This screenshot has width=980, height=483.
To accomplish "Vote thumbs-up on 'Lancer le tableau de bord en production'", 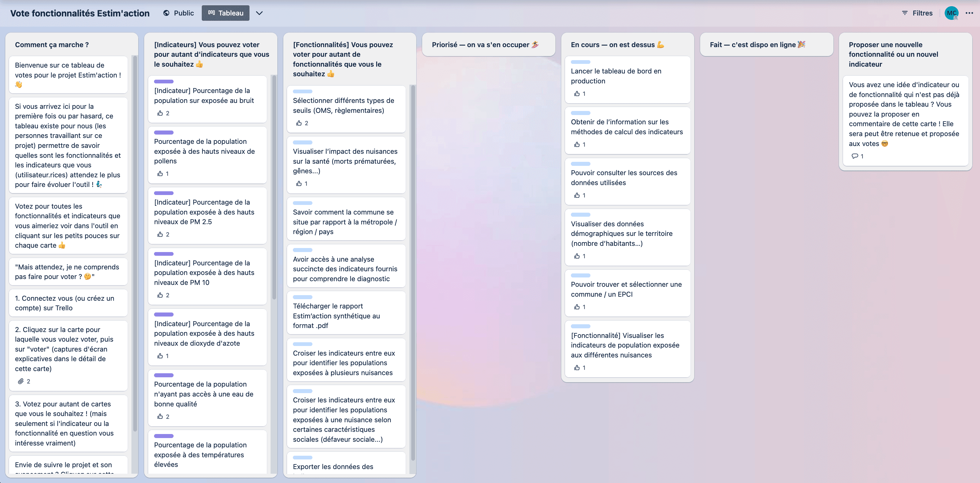I will [577, 94].
